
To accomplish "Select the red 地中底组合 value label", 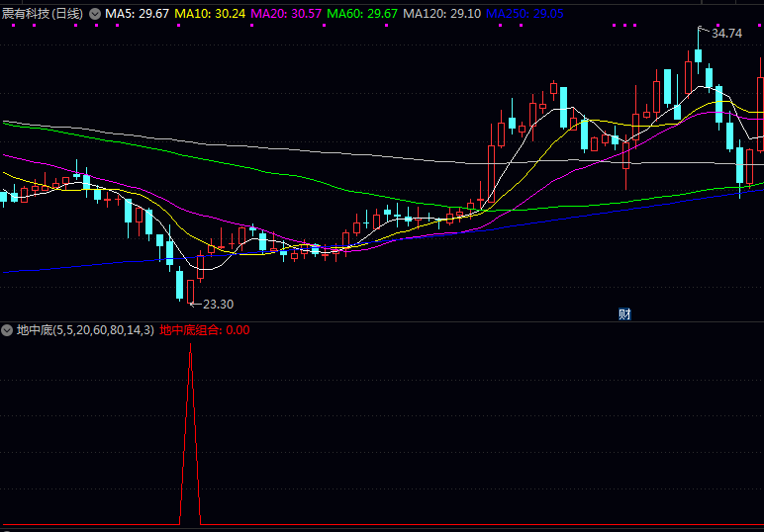I will click(x=204, y=330).
